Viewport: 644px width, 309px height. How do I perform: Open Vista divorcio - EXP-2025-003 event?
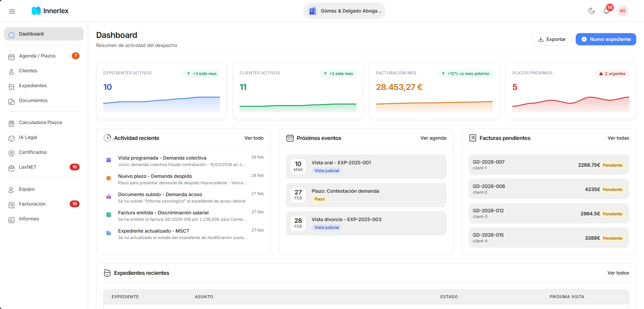click(x=366, y=223)
